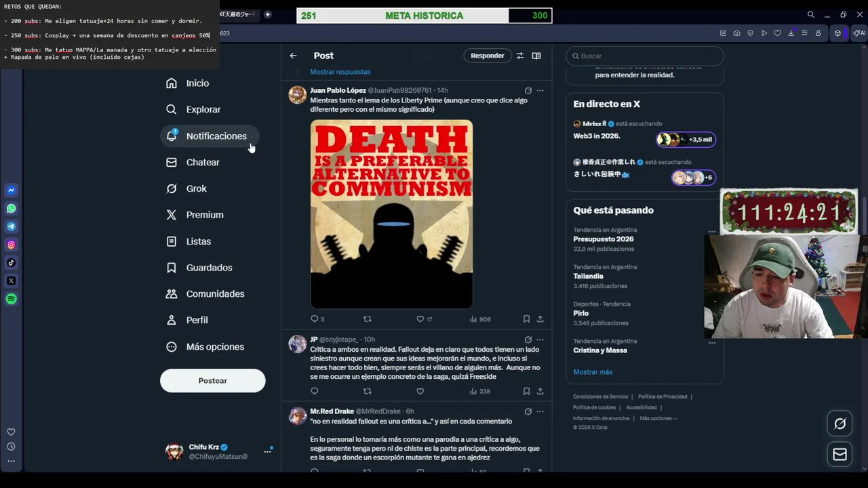Open Grok in X navigation
This screenshot has height=488, width=868.
click(186, 188)
